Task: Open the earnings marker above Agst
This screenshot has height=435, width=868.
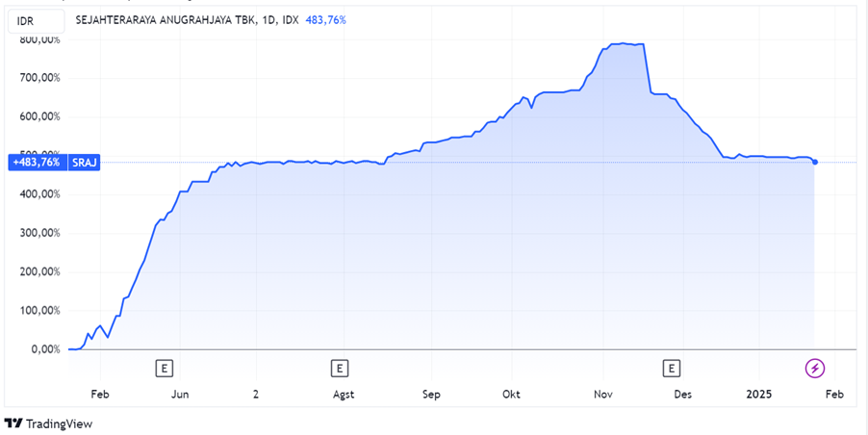Action: pos(339,368)
